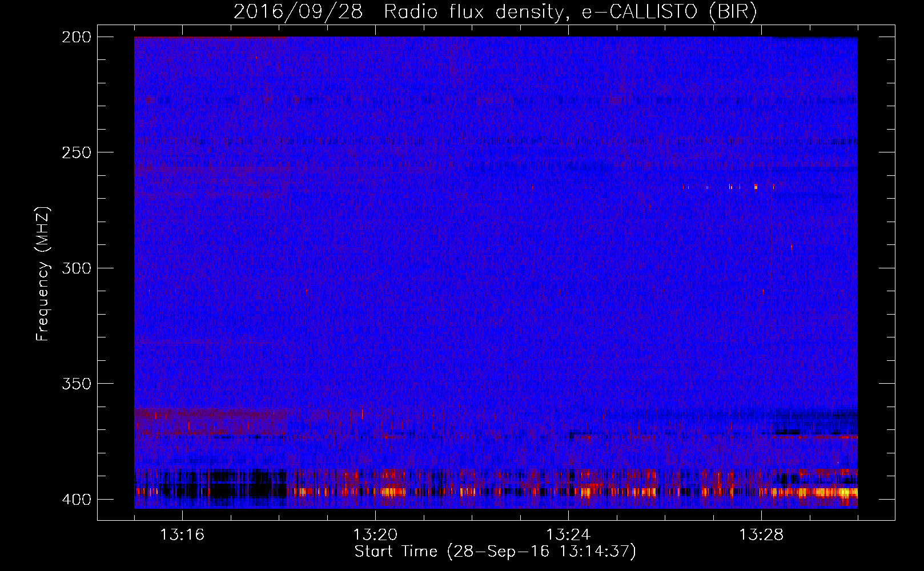The width and height of the screenshot is (924, 571).
Task: Click the 'Frequency (MHZ)' y-axis label
Action: 43,274
